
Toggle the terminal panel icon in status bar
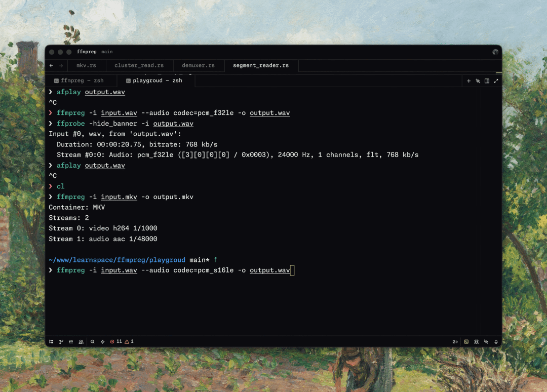[x=466, y=342]
